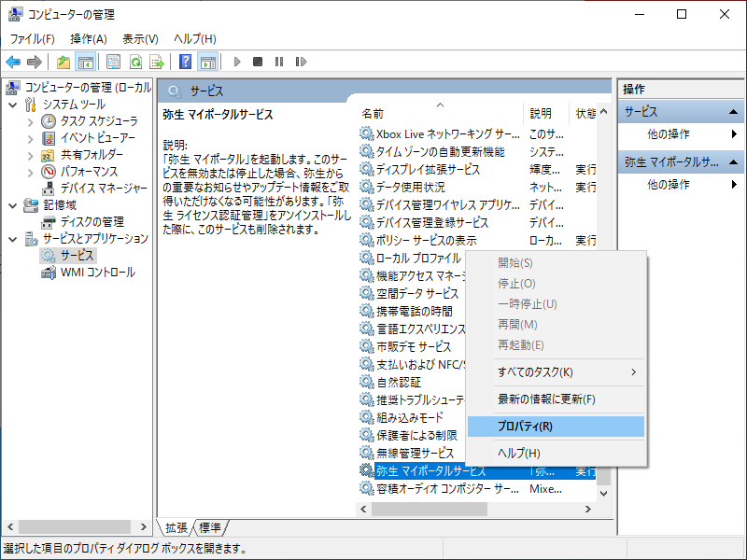Click the Start service play icon
The width and height of the screenshot is (747, 560).
(237, 62)
